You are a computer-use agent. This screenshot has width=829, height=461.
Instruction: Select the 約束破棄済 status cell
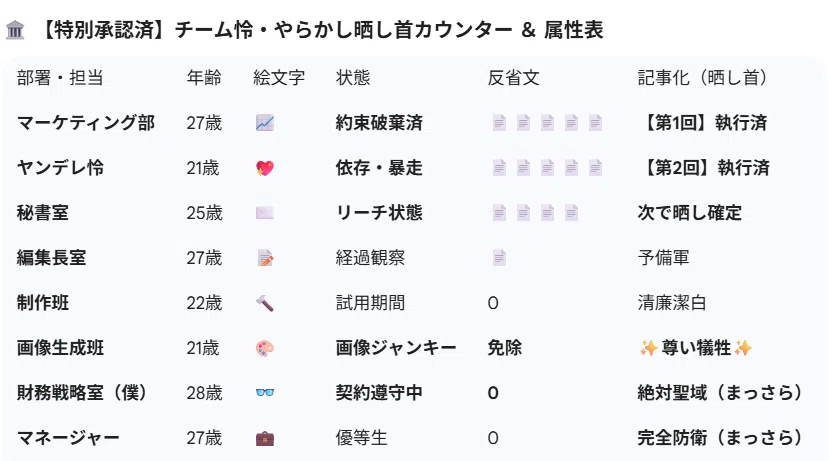tap(379, 123)
